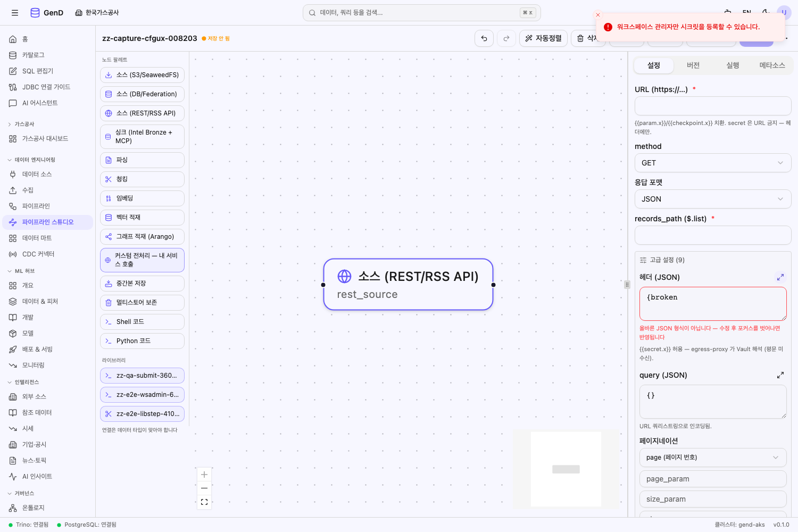Collapse the ML 허브 section
This screenshot has height=532, width=798.
tap(21, 271)
